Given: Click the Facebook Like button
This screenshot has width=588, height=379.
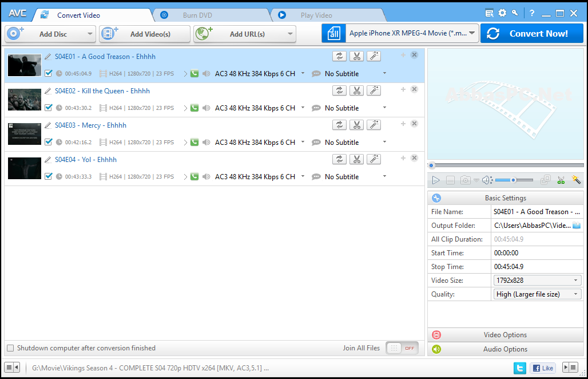Looking at the screenshot, I should 543,368.
